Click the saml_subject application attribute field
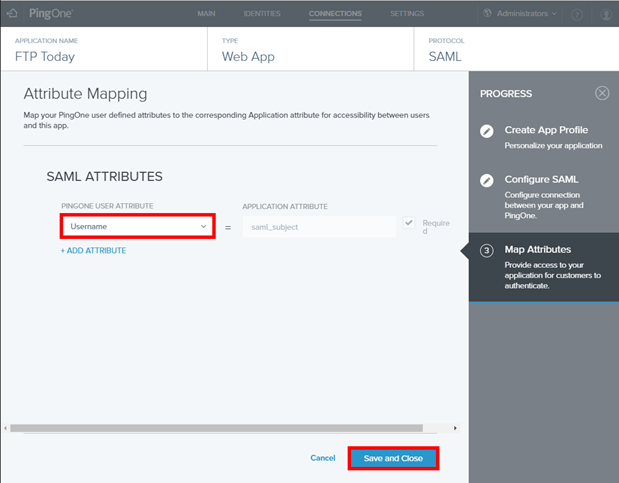619x483 pixels. coord(318,227)
